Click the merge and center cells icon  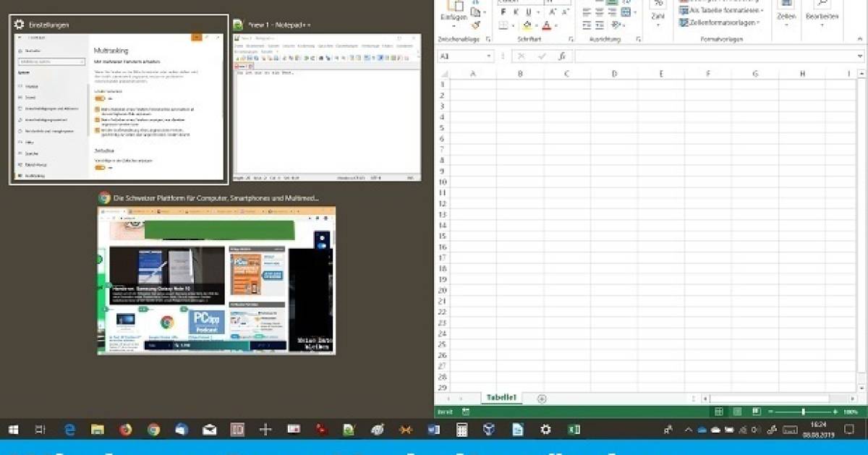(626, 12)
